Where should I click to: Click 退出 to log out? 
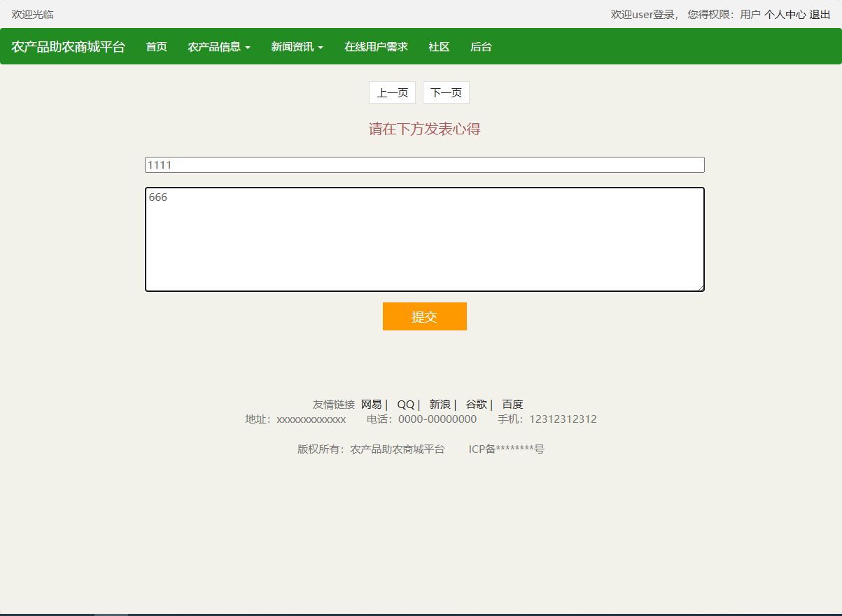point(820,13)
